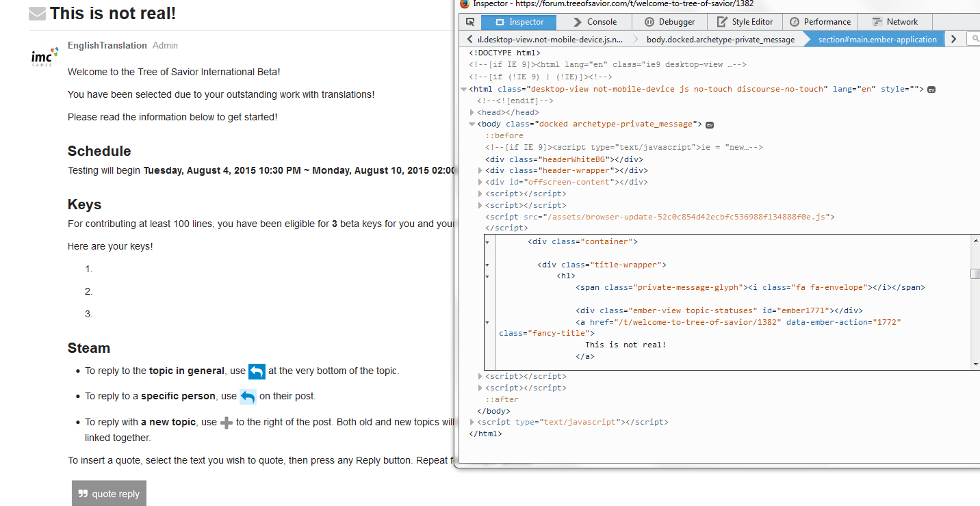Expand the head element node
Screen dimensions: 980x506
pyautogui.click(x=472, y=113)
